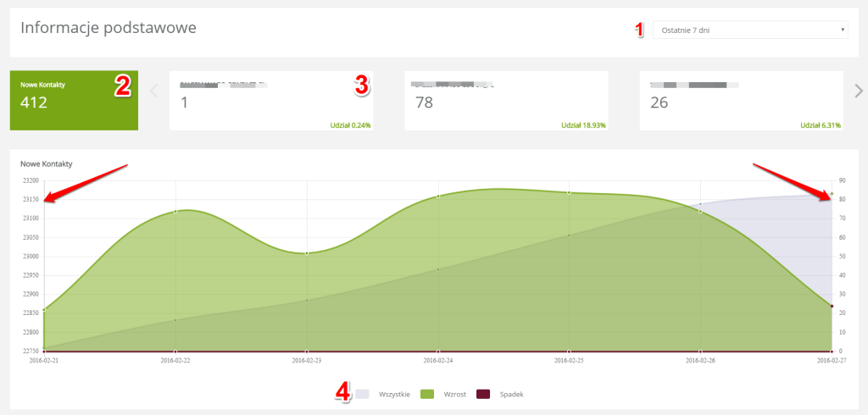868x415 pixels.
Task: Click the 23200 left axis value
Action: click(x=31, y=181)
